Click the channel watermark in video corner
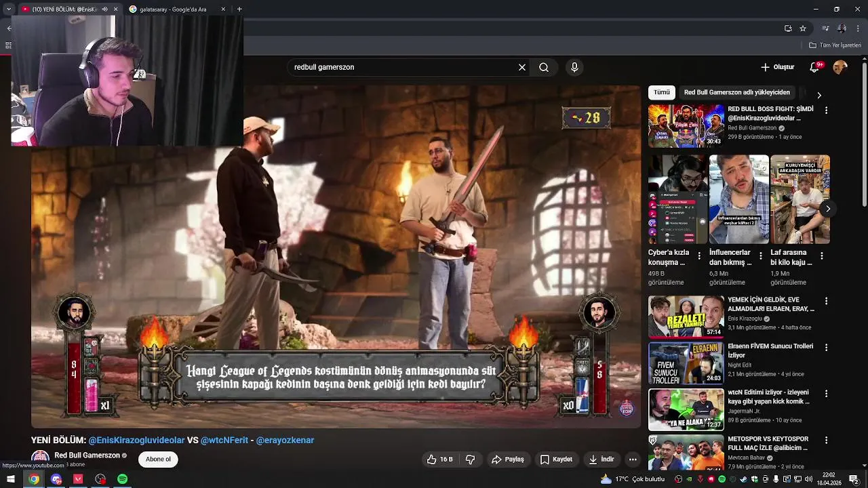The image size is (868, 488). pos(627,408)
